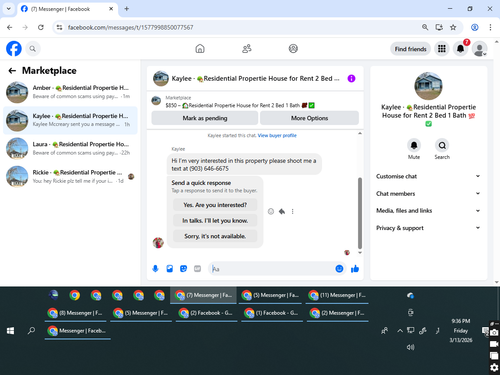Open the Groups icon in top navigation
This screenshot has width=500, height=375.
pyautogui.click(x=293, y=49)
